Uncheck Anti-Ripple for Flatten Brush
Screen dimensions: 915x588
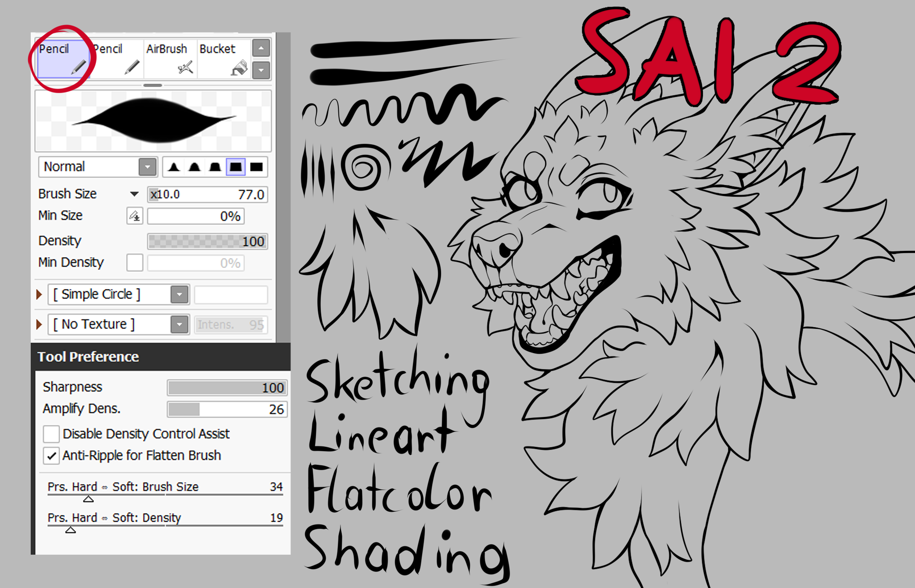click(51, 456)
